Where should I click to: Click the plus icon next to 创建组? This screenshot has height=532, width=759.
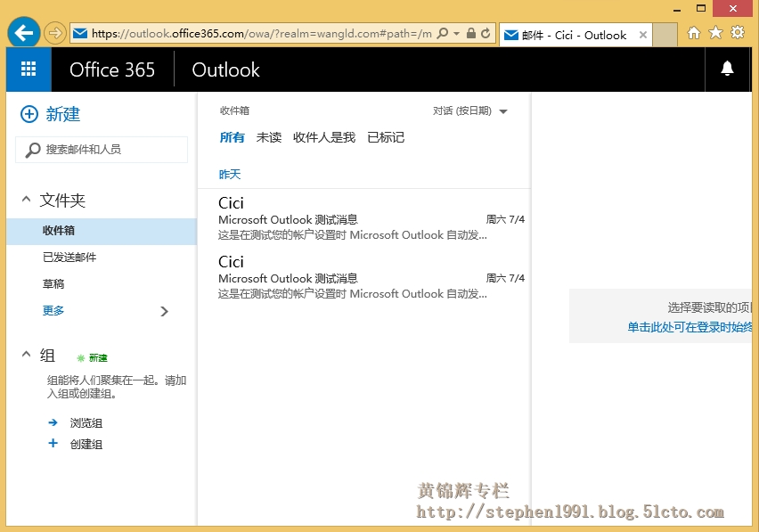(x=53, y=443)
